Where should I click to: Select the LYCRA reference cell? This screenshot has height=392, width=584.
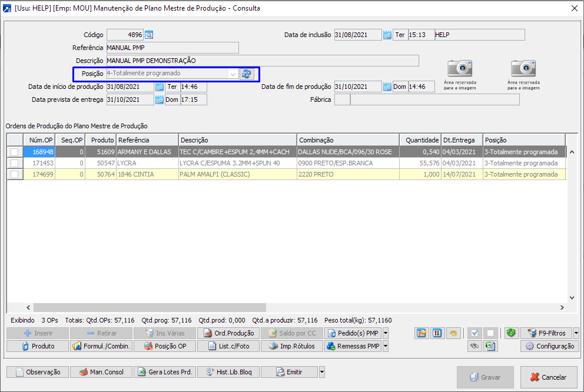[x=148, y=163]
